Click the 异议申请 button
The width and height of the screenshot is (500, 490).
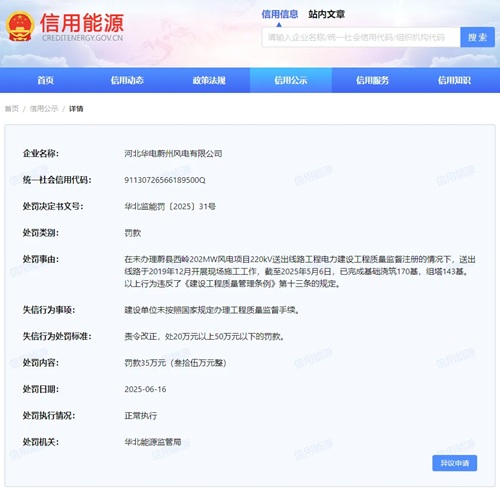pos(455,463)
